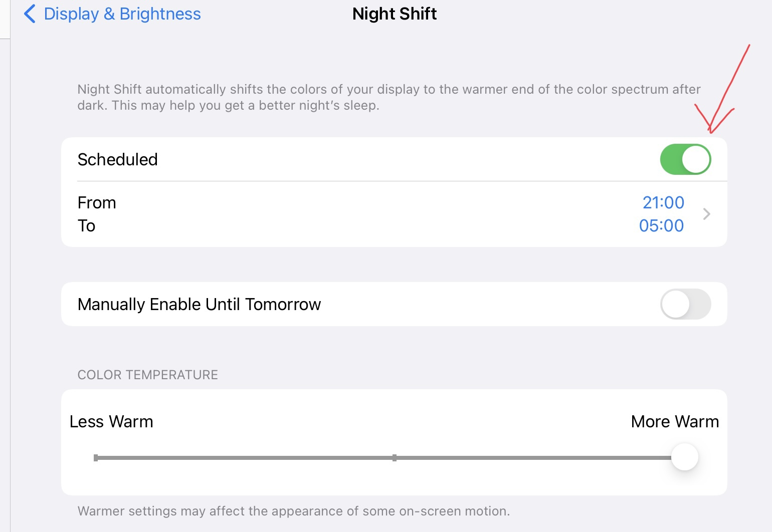This screenshot has height=532, width=772.
Task: Tap the 21:00 From time
Action: (x=663, y=202)
